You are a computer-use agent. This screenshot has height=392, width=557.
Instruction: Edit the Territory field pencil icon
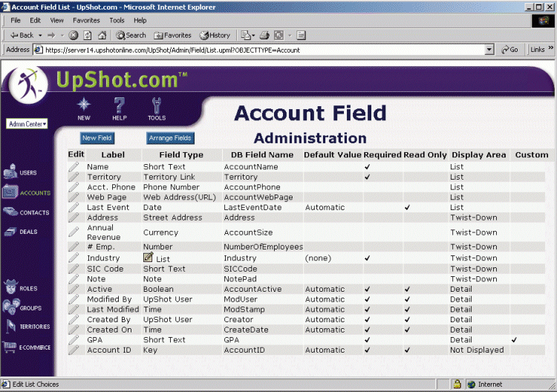pyautogui.click(x=74, y=177)
